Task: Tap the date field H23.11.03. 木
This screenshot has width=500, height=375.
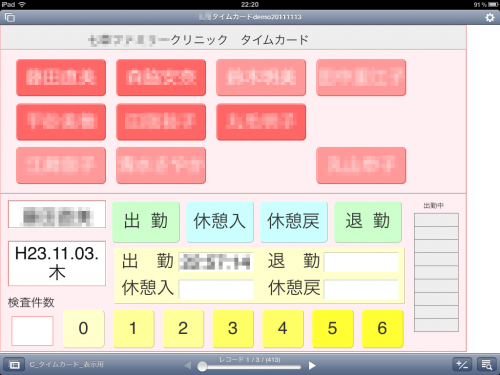Action: (57, 263)
